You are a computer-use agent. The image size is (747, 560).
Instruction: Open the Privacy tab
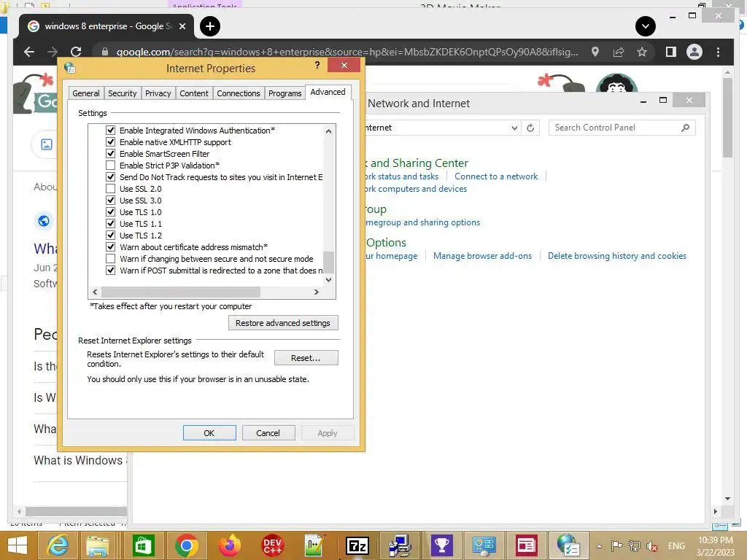pyautogui.click(x=158, y=93)
